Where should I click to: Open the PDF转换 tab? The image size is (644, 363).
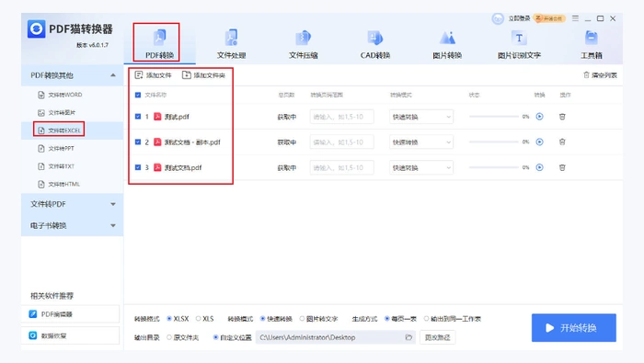point(159,43)
